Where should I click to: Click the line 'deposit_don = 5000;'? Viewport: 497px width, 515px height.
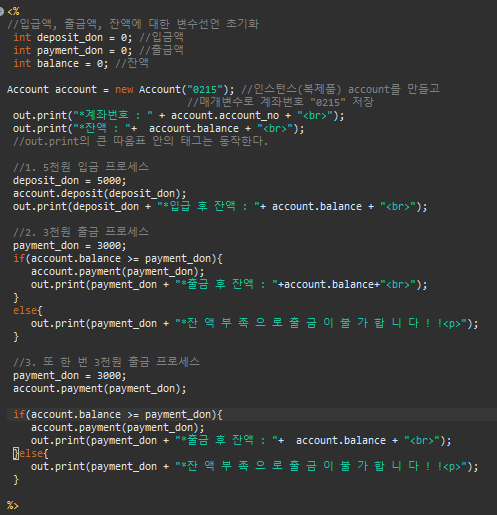(70, 180)
